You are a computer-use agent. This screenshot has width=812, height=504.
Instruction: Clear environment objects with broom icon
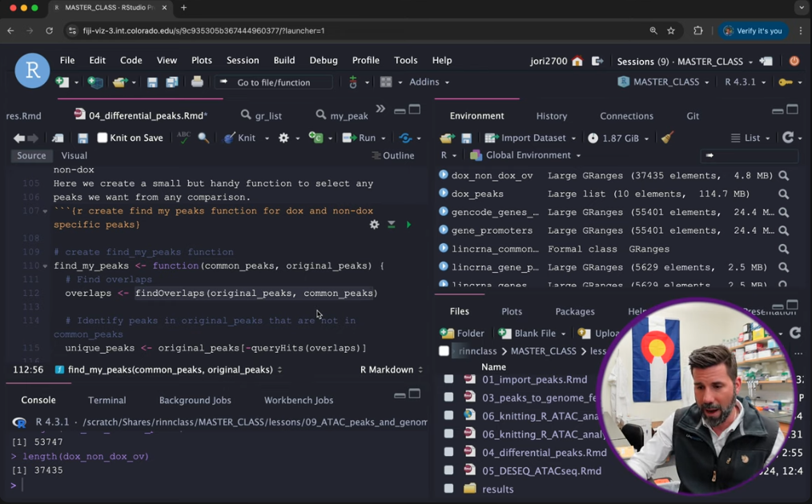(x=667, y=138)
